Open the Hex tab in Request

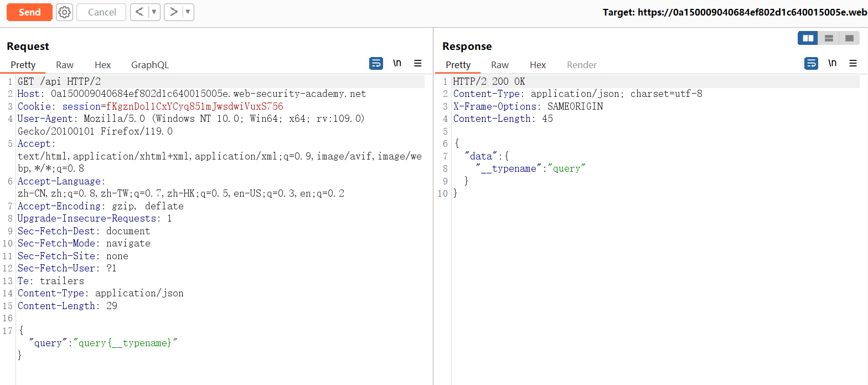[x=103, y=65]
